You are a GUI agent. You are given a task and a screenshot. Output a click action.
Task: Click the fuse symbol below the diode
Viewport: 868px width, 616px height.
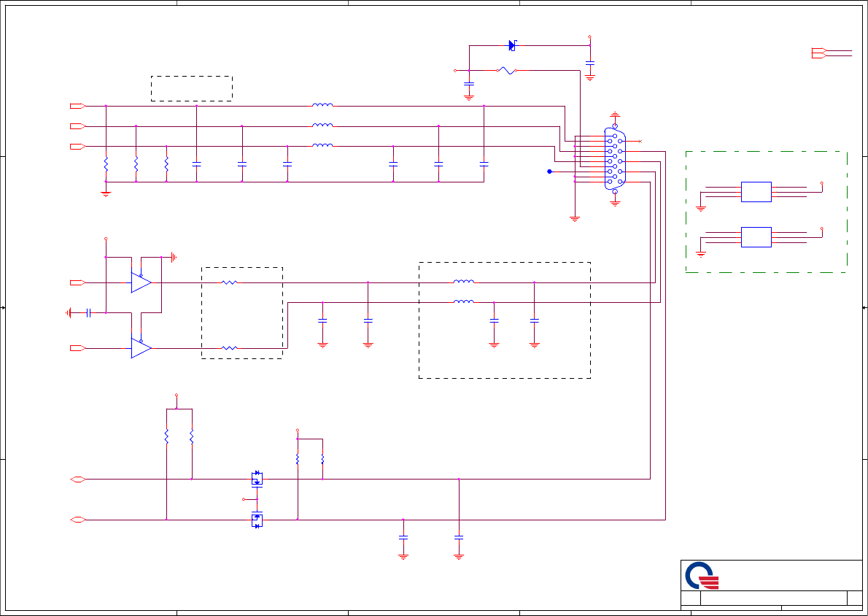click(x=506, y=70)
